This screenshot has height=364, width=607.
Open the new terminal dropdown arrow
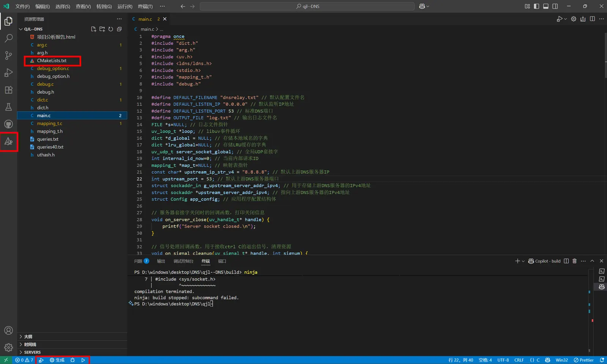523,261
